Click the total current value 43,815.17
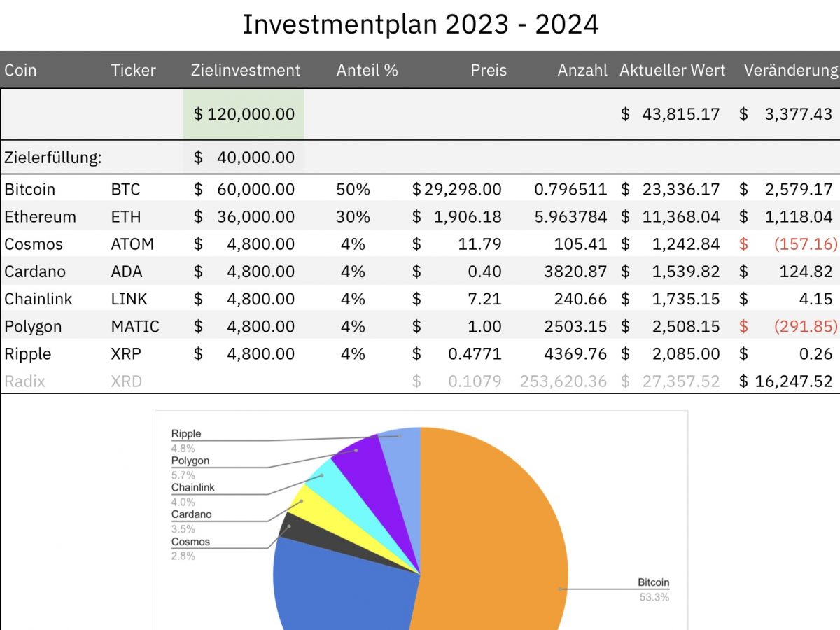The height and width of the screenshot is (630, 840). (x=671, y=113)
